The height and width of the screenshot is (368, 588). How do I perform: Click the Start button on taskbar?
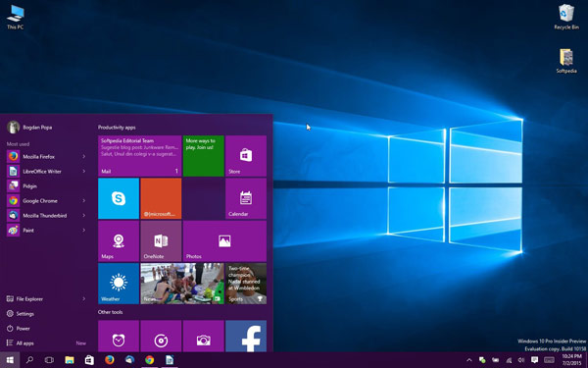(10, 360)
